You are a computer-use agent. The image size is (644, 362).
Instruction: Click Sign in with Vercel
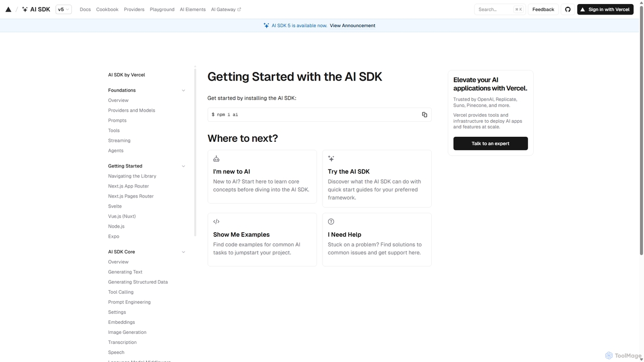(x=605, y=10)
